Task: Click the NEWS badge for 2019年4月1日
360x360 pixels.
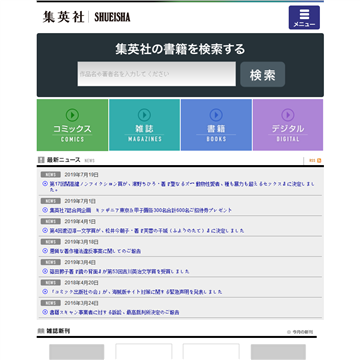Action: click(x=51, y=221)
